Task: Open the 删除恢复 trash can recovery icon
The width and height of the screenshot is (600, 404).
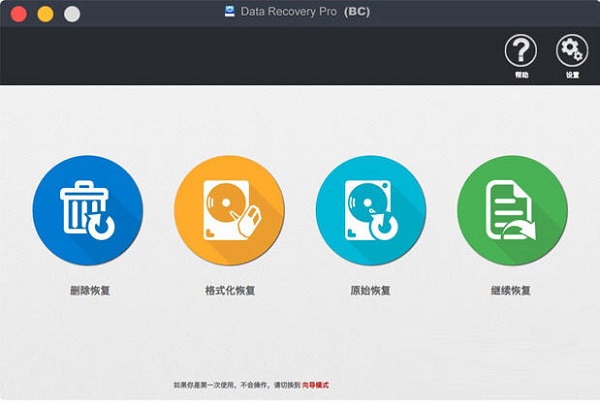Action: click(x=88, y=210)
